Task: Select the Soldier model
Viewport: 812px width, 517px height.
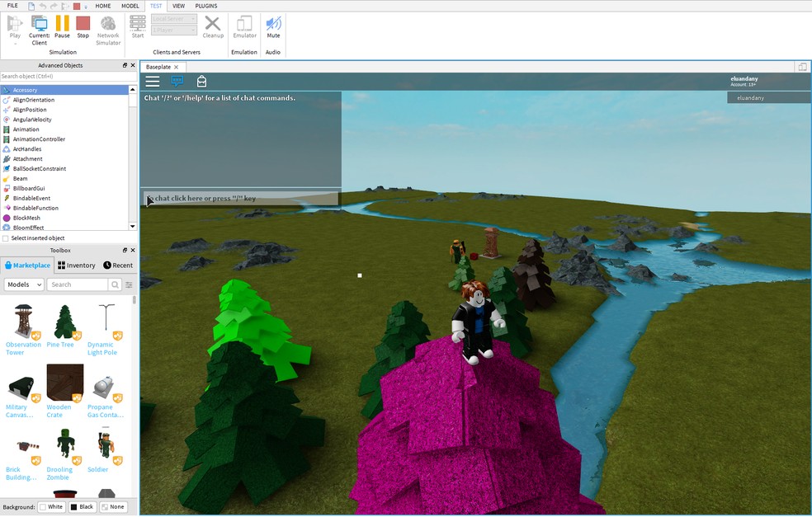Action: coord(106,450)
